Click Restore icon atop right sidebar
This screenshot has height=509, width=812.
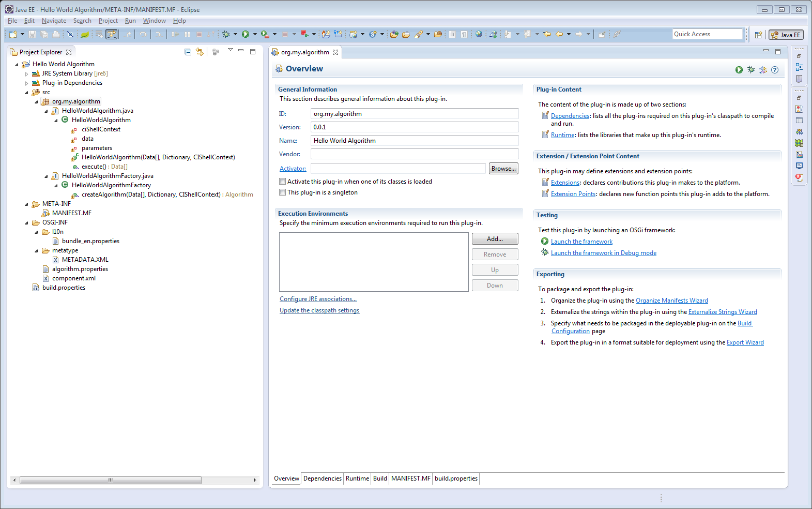click(x=799, y=55)
